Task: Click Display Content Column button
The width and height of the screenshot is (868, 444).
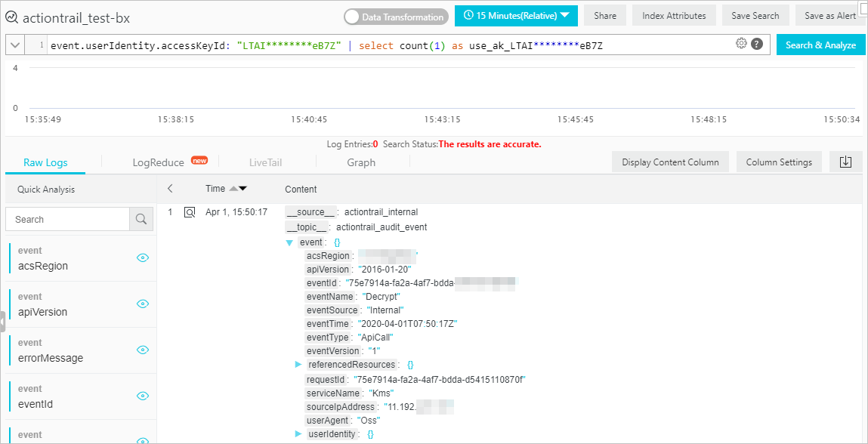Action: [x=670, y=162]
